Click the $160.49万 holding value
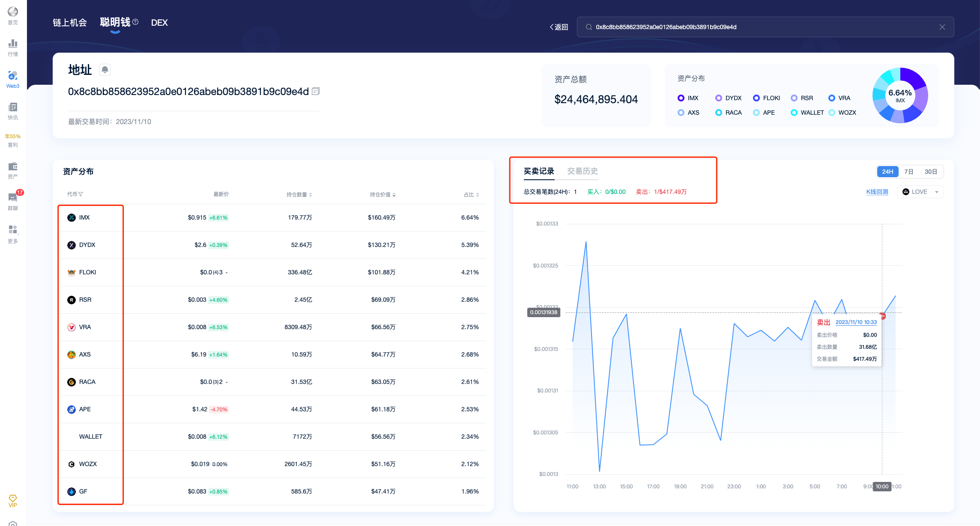Image resolution: width=980 pixels, height=526 pixels. click(382, 217)
